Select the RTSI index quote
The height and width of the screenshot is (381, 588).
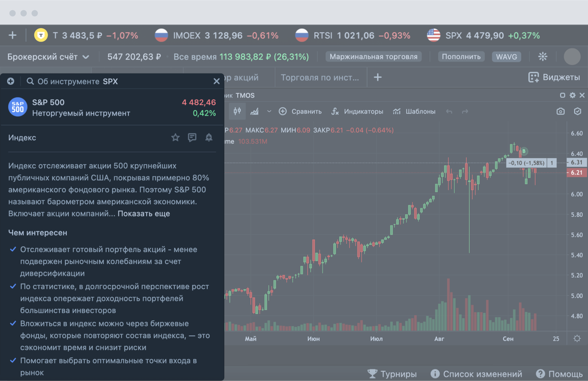[x=353, y=35]
